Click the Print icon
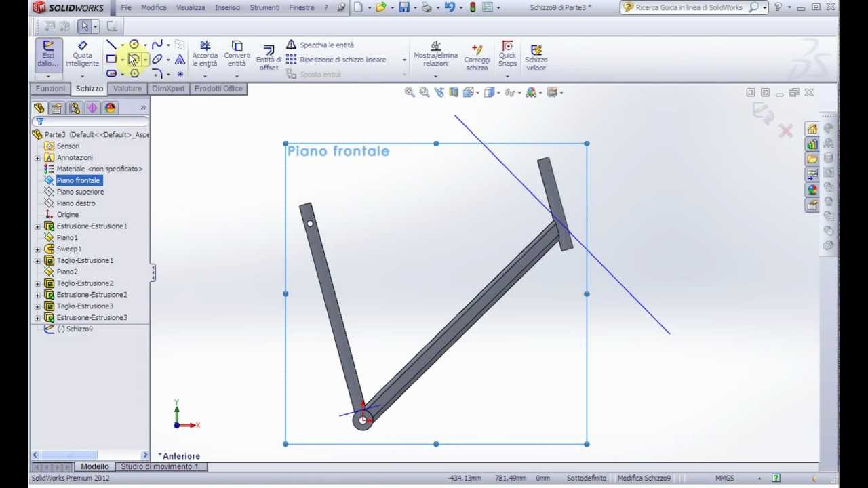Image resolution: width=868 pixels, height=488 pixels. point(427,7)
